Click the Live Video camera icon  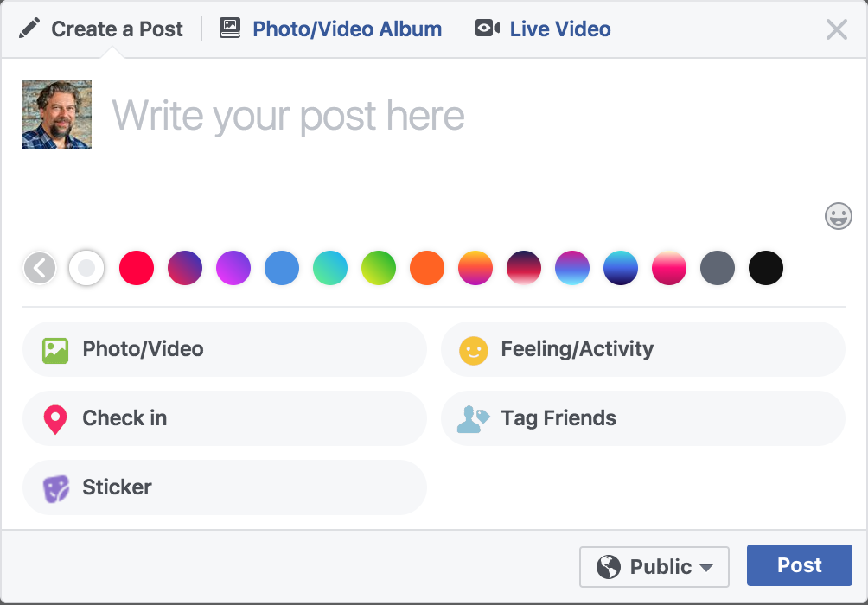(x=487, y=28)
